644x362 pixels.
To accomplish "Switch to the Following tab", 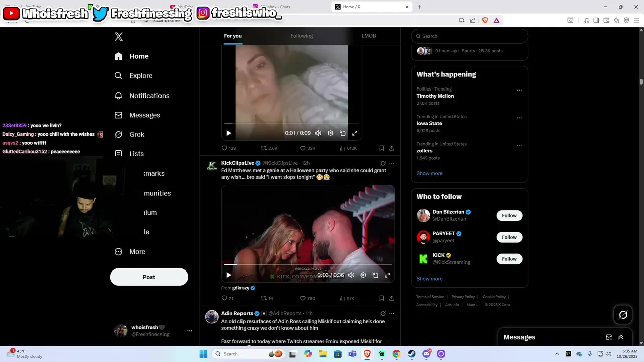I will click(302, 36).
